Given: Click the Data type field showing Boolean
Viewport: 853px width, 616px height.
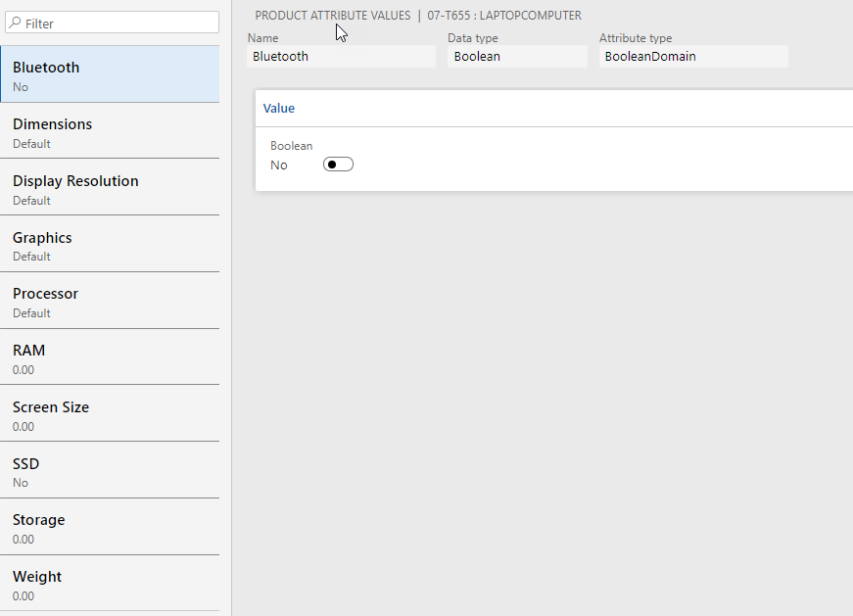Looking at the screenshot, I should pos(517,57).
